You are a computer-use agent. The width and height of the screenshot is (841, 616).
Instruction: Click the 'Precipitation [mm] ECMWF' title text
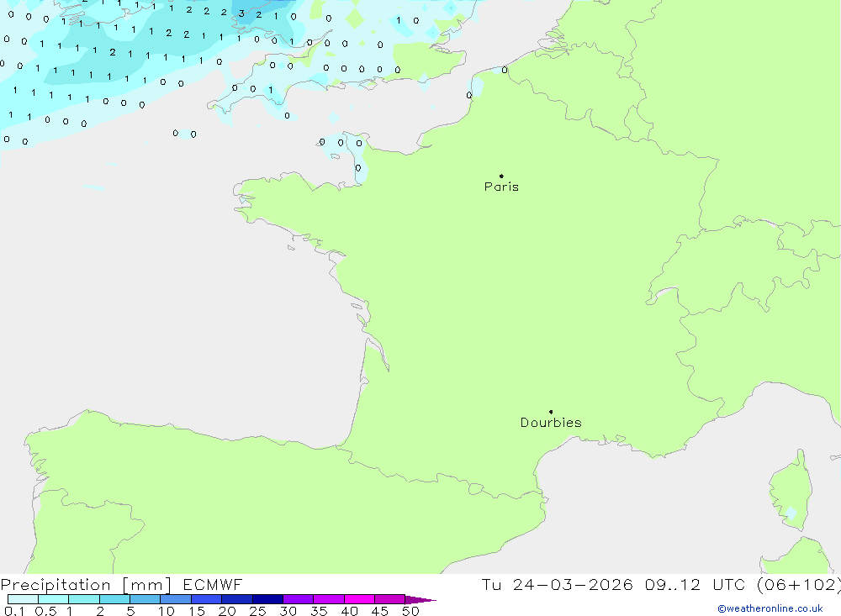(122, 584)
